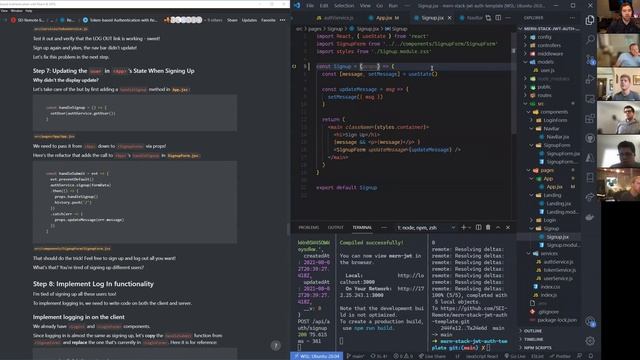
Task: Click WSL: Ubuntu remote indicator in status bar
Action: [317, 356]
